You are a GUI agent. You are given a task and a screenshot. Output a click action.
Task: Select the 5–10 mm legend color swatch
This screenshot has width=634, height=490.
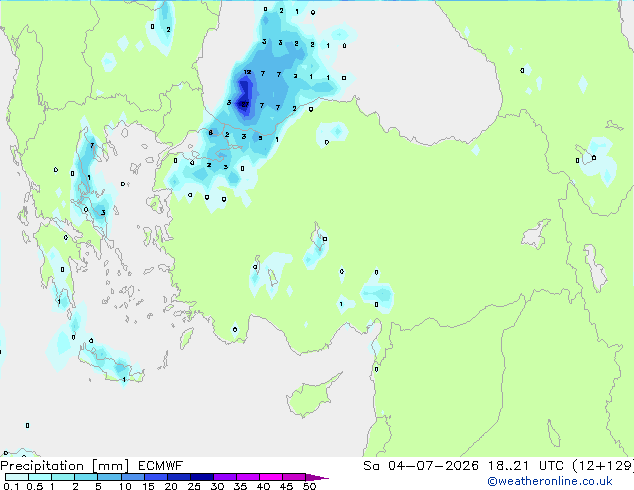109,477
